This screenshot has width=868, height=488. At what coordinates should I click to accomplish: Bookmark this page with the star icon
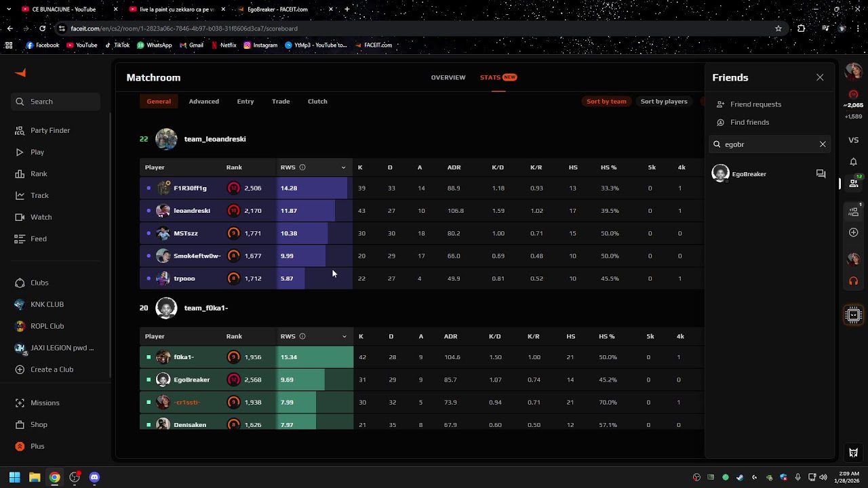coord(778,28)
